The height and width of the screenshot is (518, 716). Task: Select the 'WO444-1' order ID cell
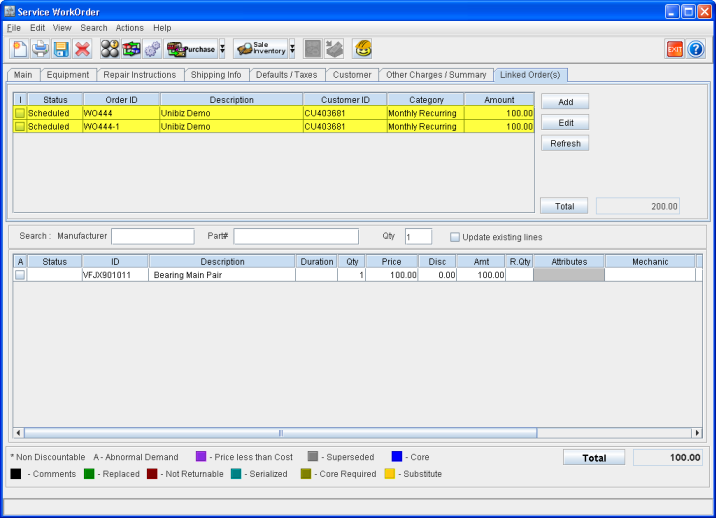pyautogui.click(x=121, y=127)
